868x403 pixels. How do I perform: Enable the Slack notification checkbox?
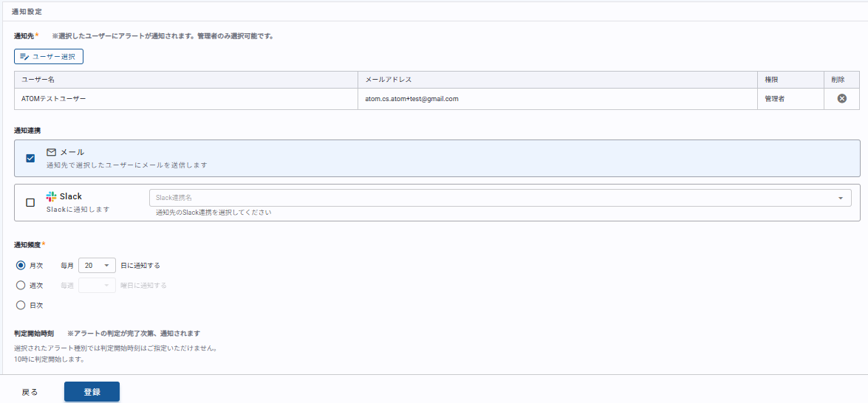click(30, 202)
